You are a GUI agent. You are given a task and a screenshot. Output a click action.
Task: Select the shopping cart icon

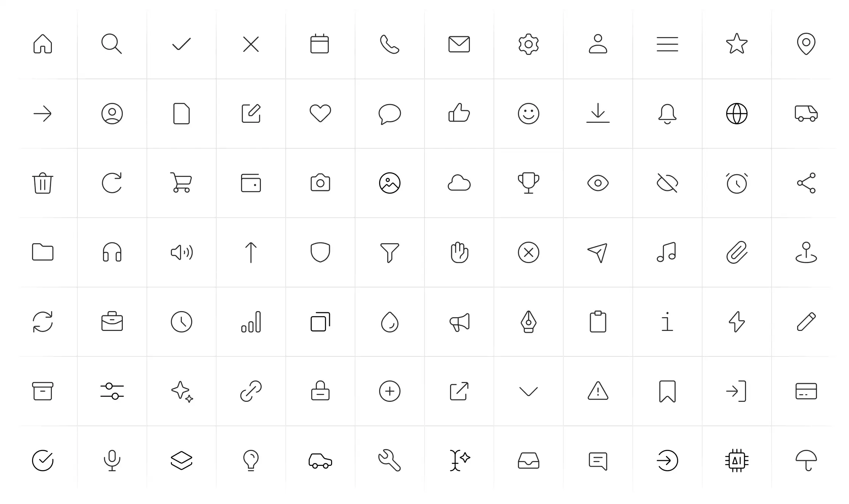(181, 183)
